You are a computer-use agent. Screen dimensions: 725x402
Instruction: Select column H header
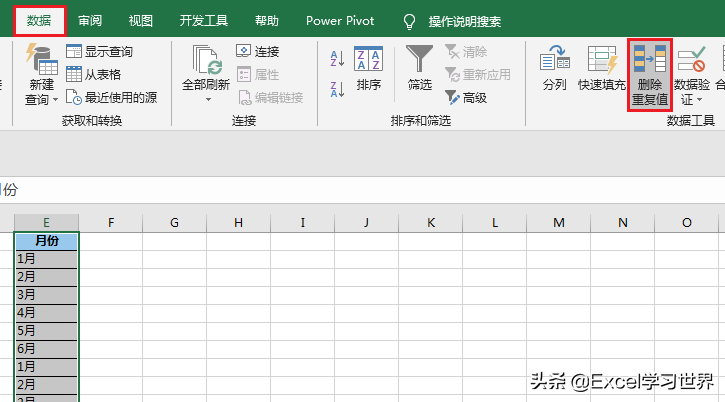(x=238, y=223)
